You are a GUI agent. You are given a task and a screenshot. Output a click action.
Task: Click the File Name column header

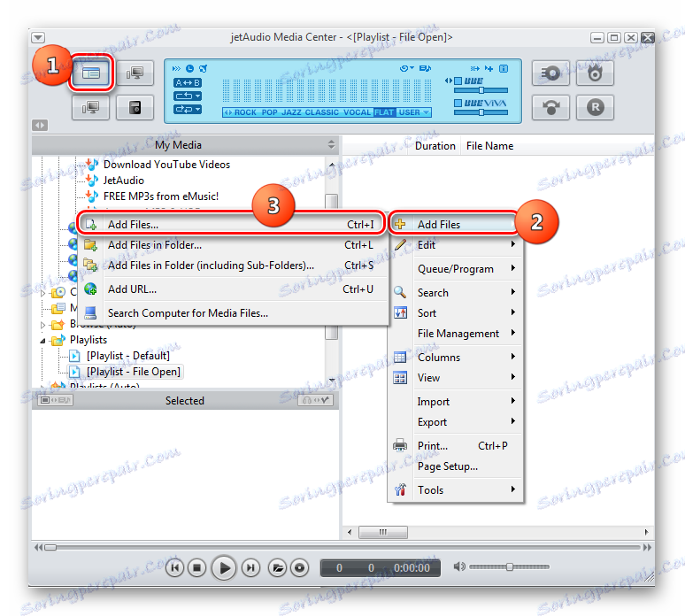pyautogui.click(x=489, y=146)
